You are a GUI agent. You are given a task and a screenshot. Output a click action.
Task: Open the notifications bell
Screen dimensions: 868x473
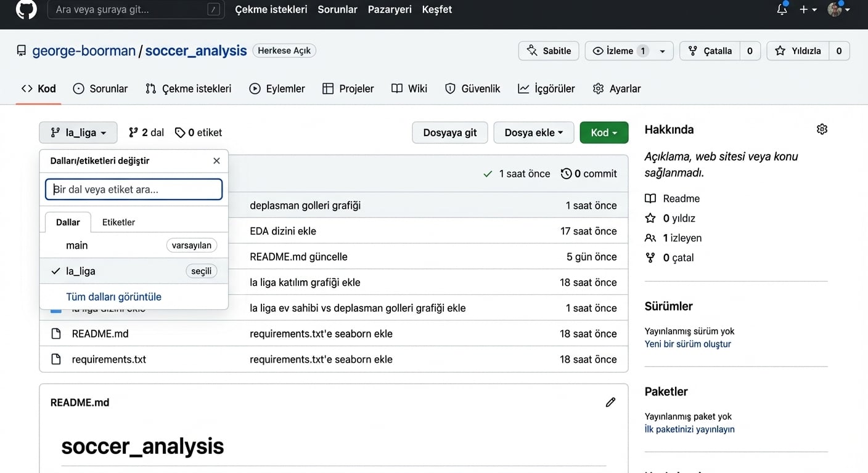[x=782, y=9]
